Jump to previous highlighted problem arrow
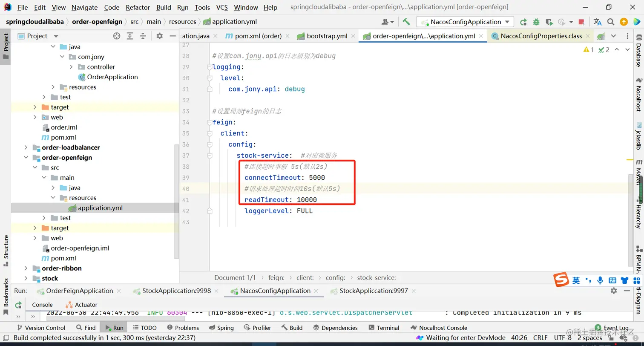 (x=617, y=50)
